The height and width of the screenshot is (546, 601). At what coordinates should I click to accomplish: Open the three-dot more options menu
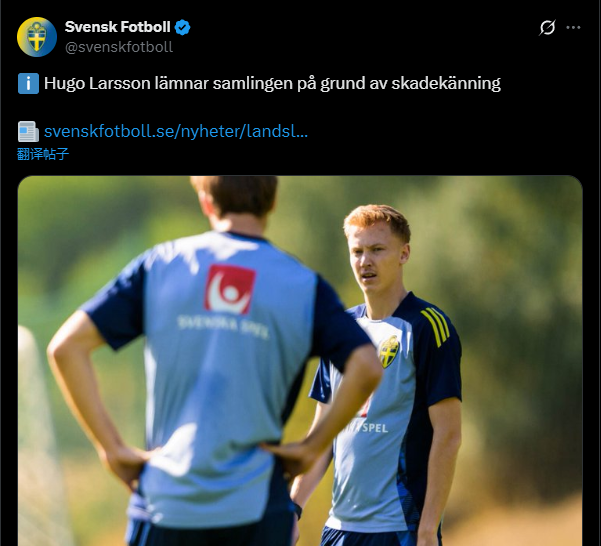tap(573, 28)
